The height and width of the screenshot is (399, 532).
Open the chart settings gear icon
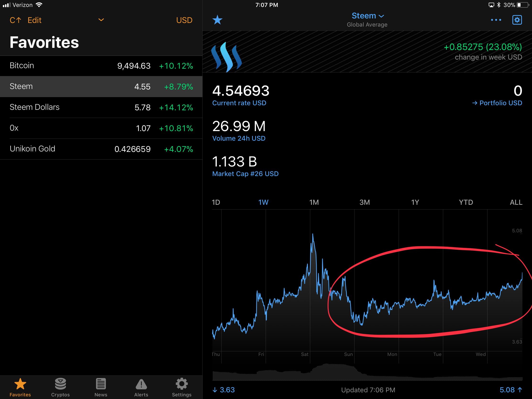point(517,20)
